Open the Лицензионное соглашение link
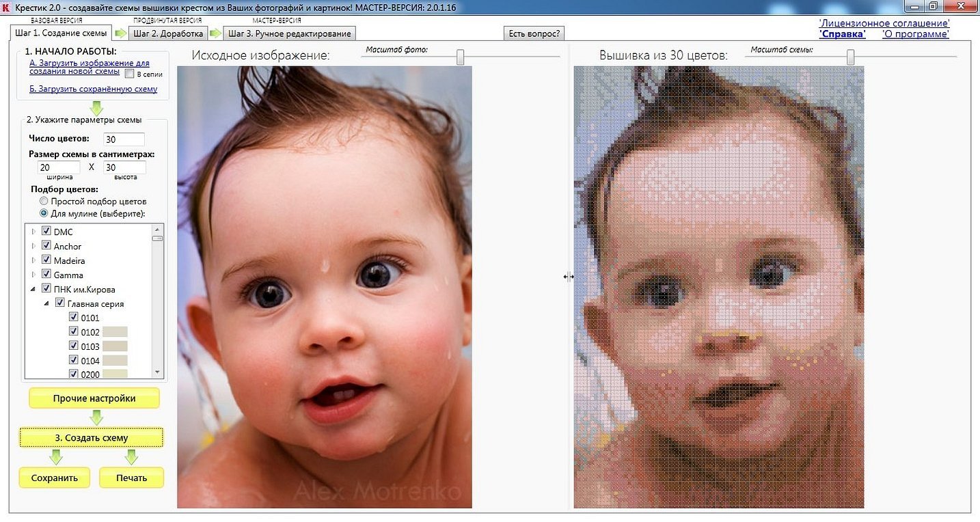 coord(884,23)
